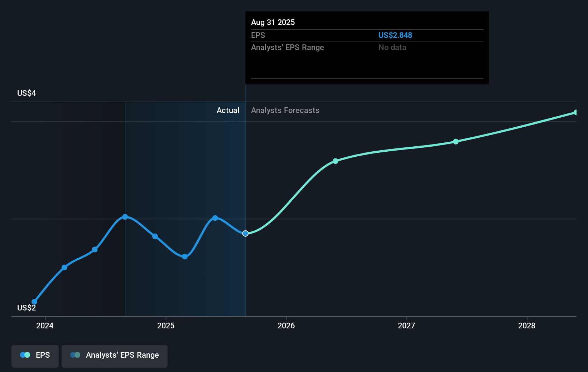Image resolution: width=588 pixels, height=372 pixels.
Task: Click the earliest 2024 EPS data point
Action: coord(34,302)
